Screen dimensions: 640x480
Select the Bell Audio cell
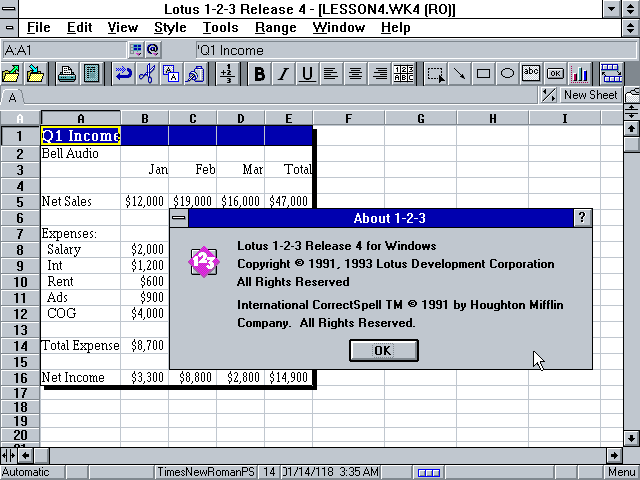coord(80,153)
